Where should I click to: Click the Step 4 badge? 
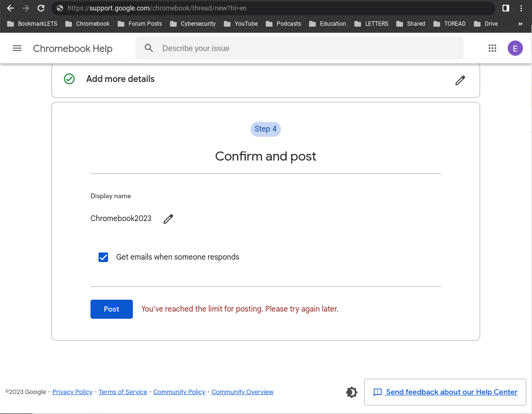click(x=266, y=129)
